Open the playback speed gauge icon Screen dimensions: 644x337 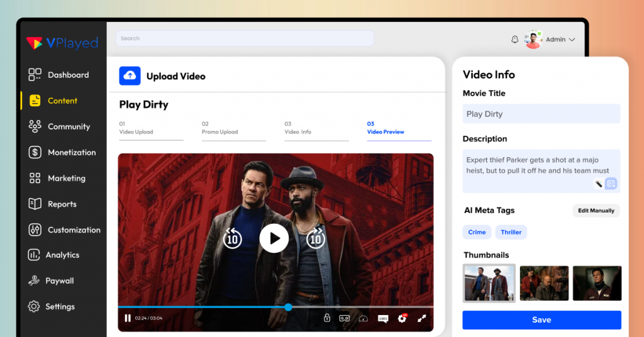tap(363, 318)
